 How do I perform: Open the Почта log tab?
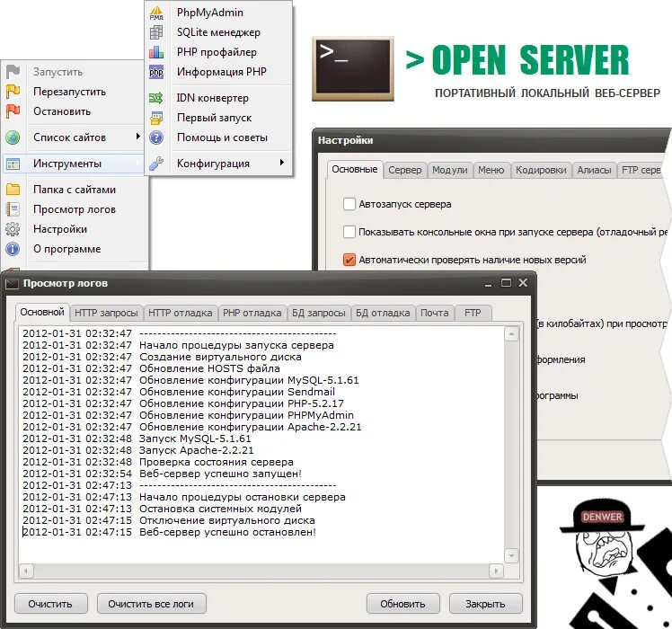[x=435, y=313]
